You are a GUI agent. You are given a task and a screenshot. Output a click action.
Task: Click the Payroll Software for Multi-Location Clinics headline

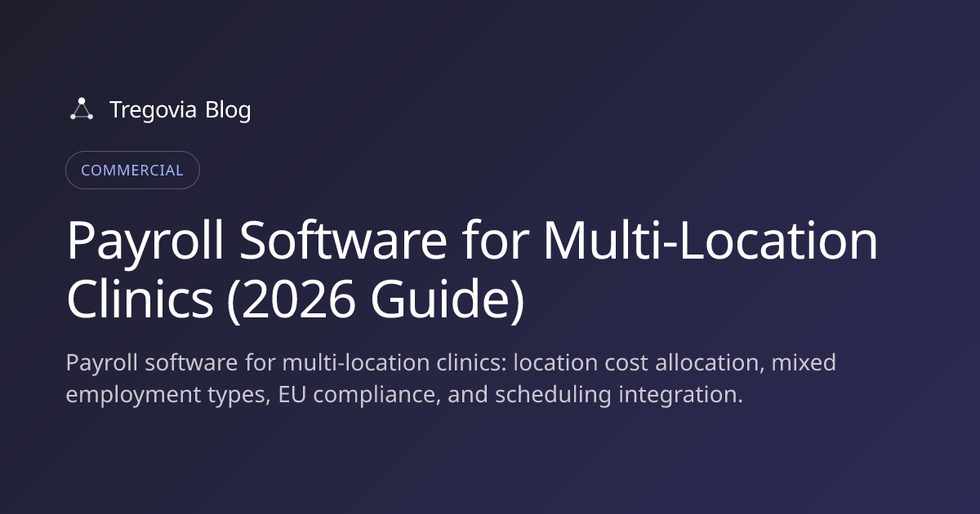(x=471, y=271)
